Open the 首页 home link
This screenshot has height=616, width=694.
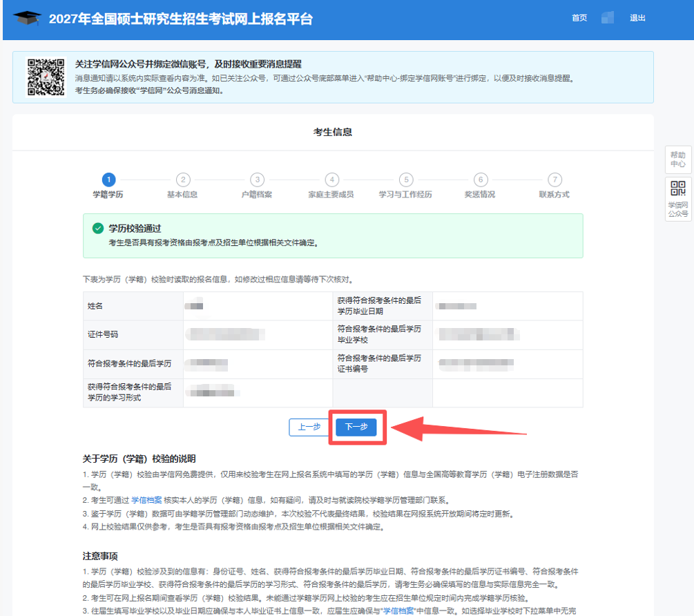(579, 18)
